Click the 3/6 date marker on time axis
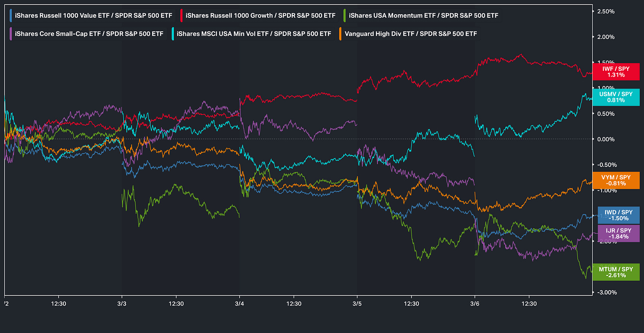Viewport: 644px width, 333px height. (x=475, y=304)
